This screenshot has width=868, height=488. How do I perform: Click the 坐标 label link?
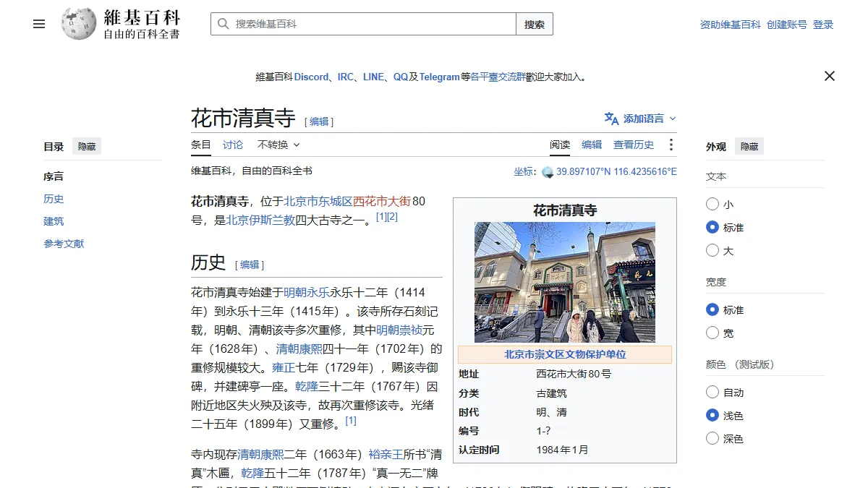click(524, 172)
